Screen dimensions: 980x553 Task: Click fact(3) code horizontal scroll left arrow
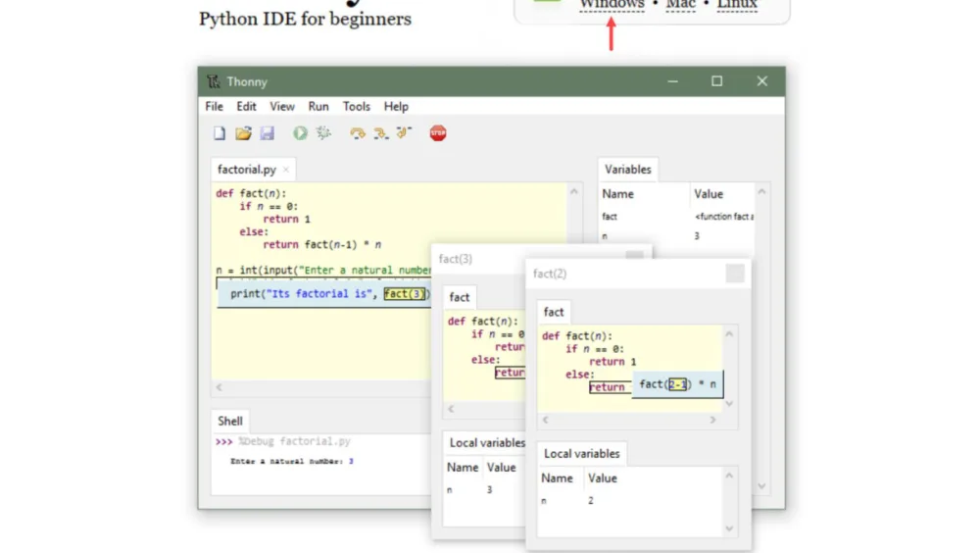(451, 409)
